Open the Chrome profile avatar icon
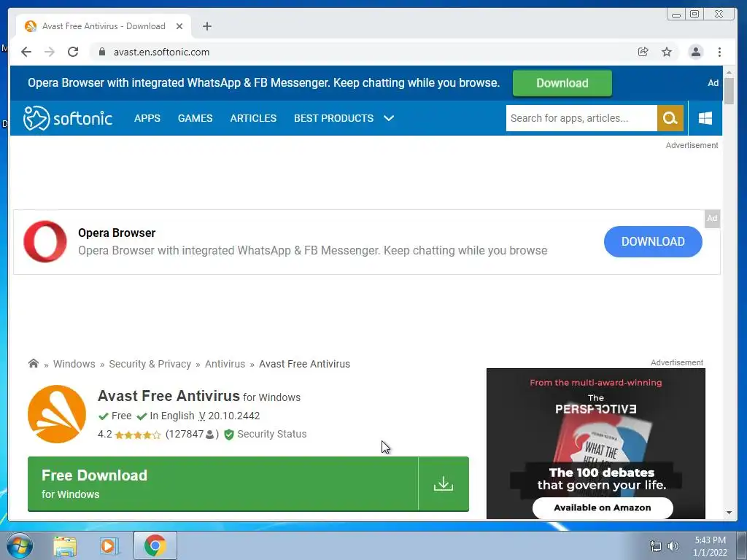Viewport: 747px width, 560px height. pyautogui.click(x=695, y=52)
